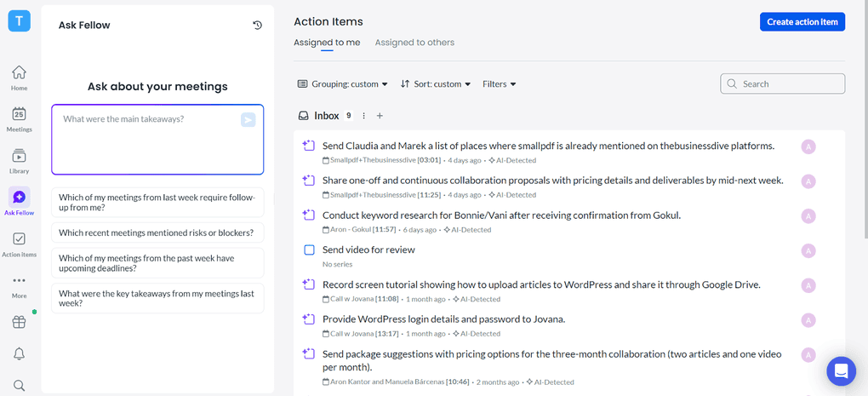Click the gift box icon in sidebar

19,322
